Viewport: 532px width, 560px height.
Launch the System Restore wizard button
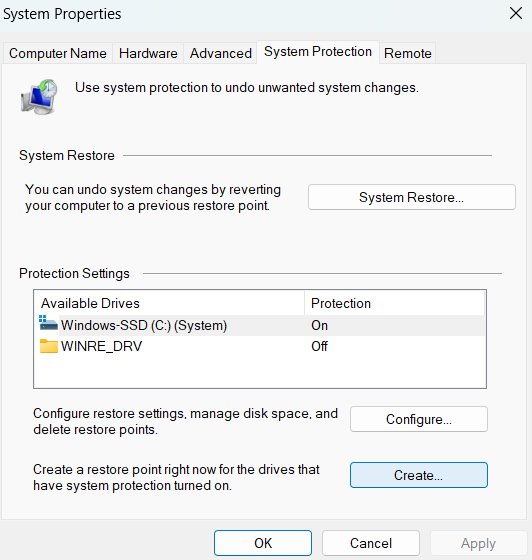[x=412, y=197]
